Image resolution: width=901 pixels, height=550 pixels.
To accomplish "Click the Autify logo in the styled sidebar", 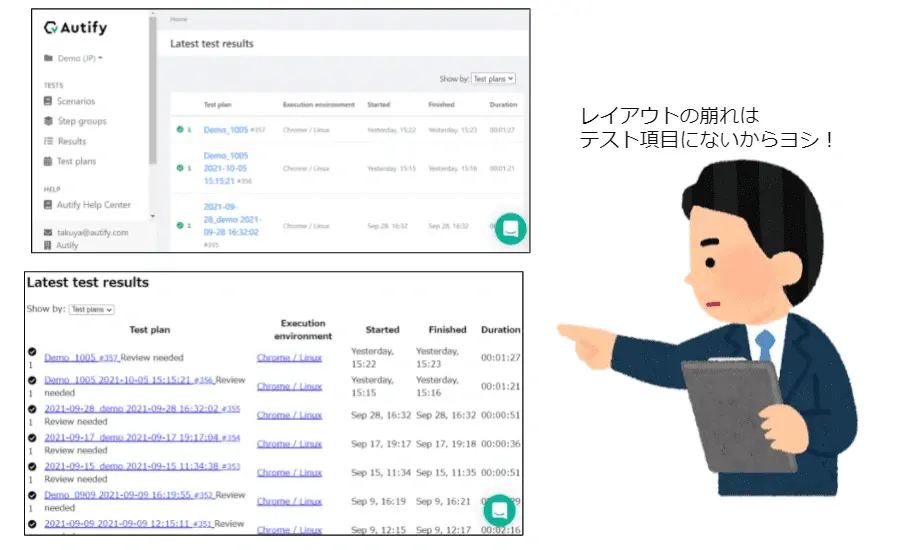I will (x=75, y=28).
